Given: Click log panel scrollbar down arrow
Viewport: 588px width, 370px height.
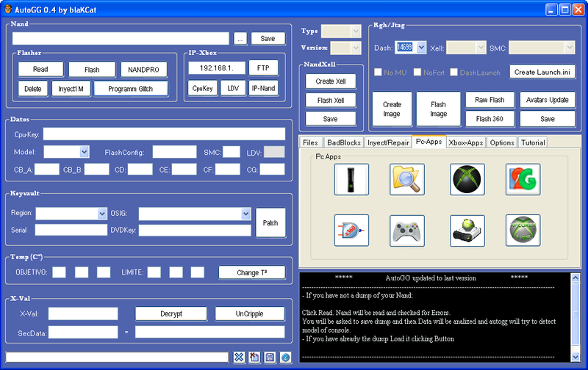Looking at the screenshot, I should [576, 357].
